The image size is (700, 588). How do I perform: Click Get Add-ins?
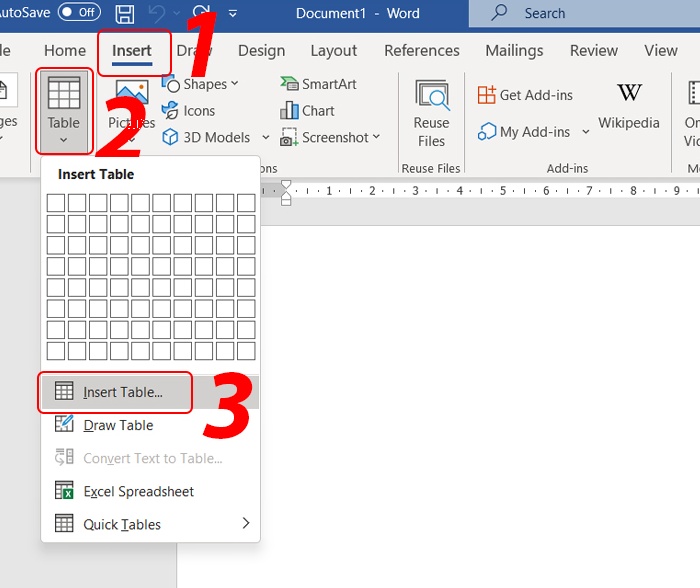coord(525,95)
